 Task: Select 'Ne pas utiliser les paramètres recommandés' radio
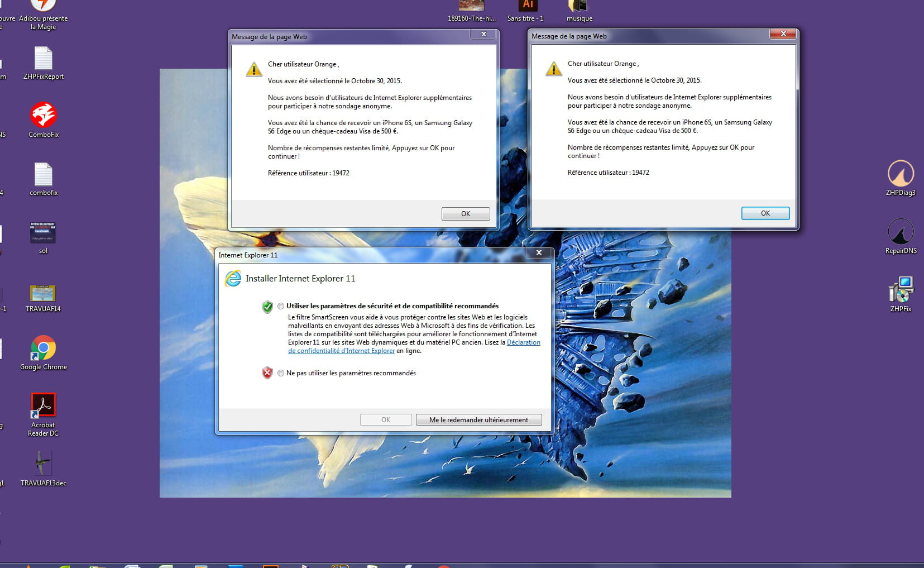281,373
